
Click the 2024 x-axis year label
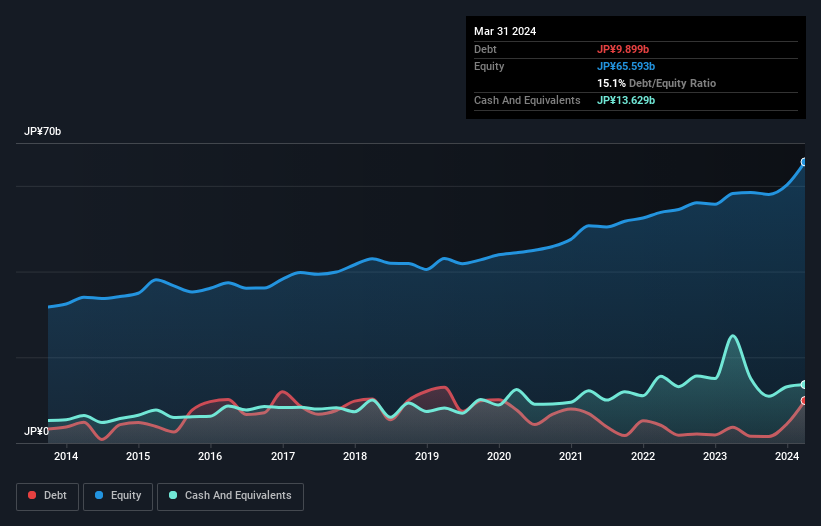tap(787, 457)
